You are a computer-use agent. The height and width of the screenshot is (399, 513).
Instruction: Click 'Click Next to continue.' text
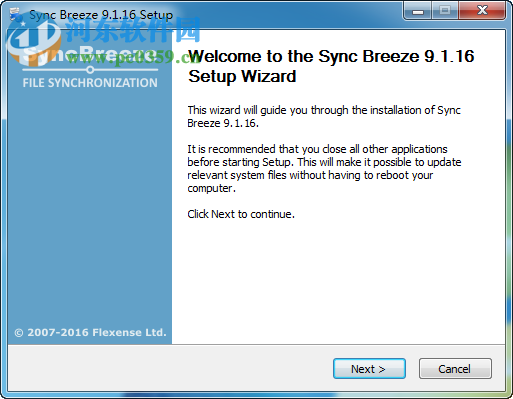point(241,214)
